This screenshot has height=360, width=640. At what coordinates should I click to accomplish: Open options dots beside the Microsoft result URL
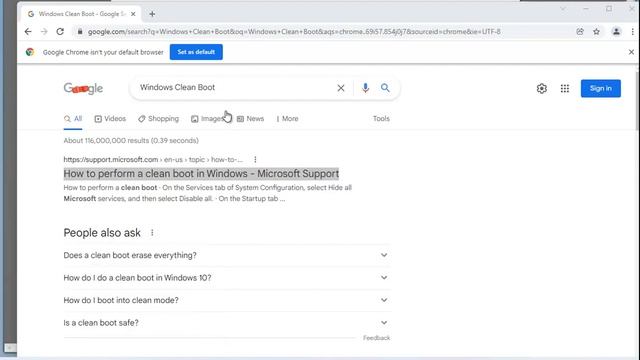(255, 160)
